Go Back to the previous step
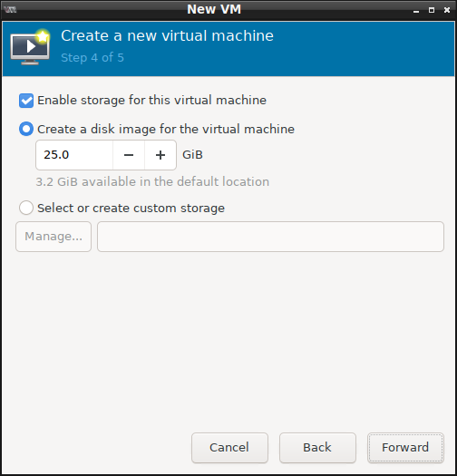 pyautogui.click(x=317, y=448)
